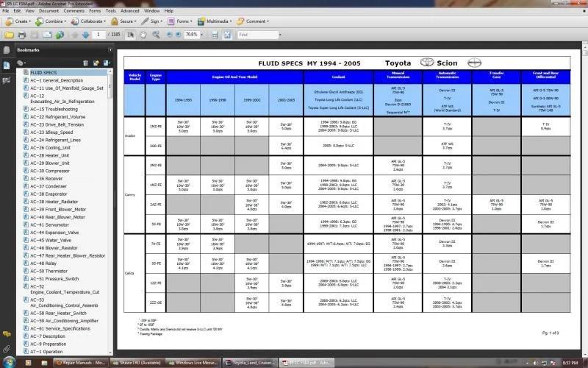Open the Bookmarks panel icon in sidebar
This screenshot has height=368, width=588.
7,66
